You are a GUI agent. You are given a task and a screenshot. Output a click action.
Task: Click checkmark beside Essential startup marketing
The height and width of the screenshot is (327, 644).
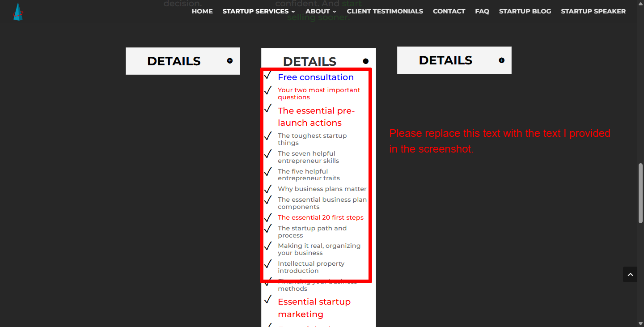[x=268, y=299]
